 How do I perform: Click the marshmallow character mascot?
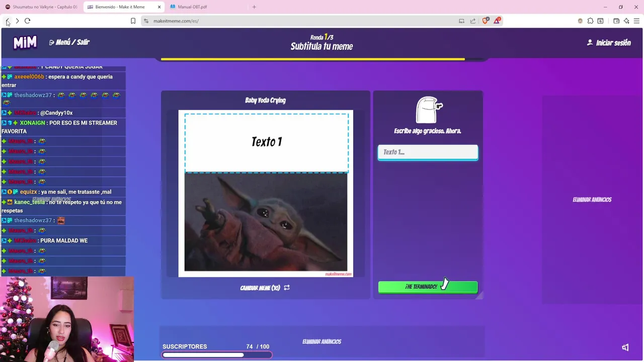429,110
